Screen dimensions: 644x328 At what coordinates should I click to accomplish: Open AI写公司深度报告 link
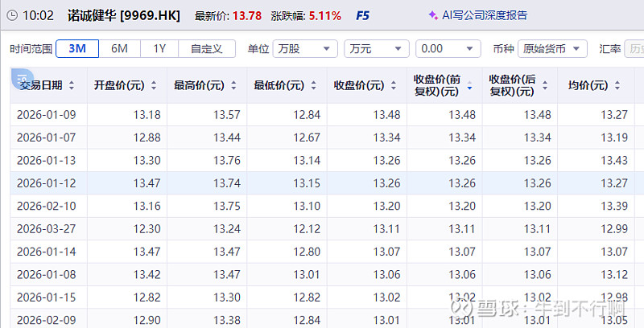pos(485,15)
